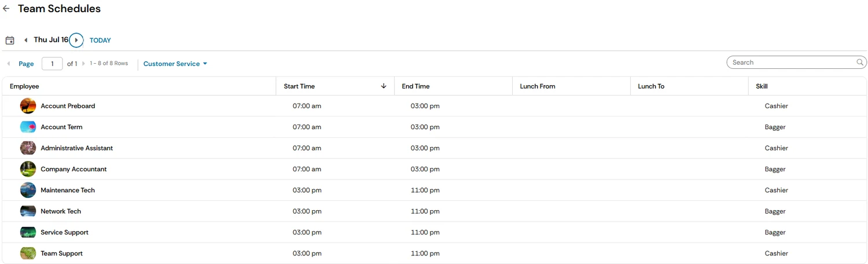Image resolution: width=868 pixels, height=264 pixels.
Task: Select the Administrative Assistant name
Action: pos(76,148)
